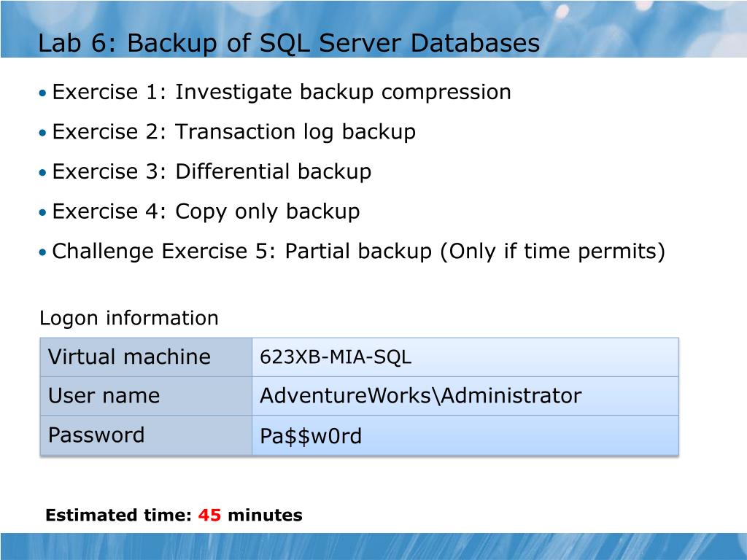Select Challenge Exercise 5 Partial backup line
Screen dimensions: 747x560
pyautogui.click(x=359, y=251)
